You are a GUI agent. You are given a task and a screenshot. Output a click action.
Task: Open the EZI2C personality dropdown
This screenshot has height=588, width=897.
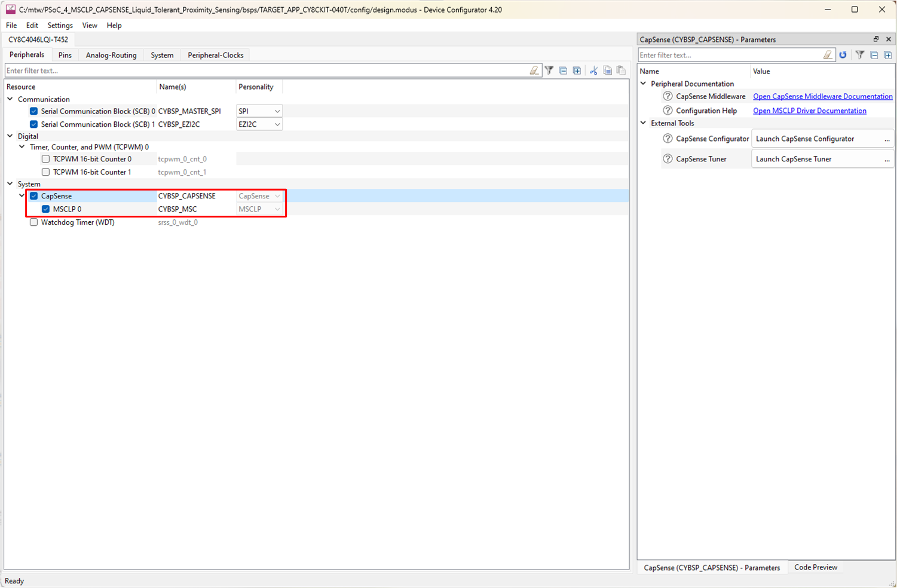259,124
